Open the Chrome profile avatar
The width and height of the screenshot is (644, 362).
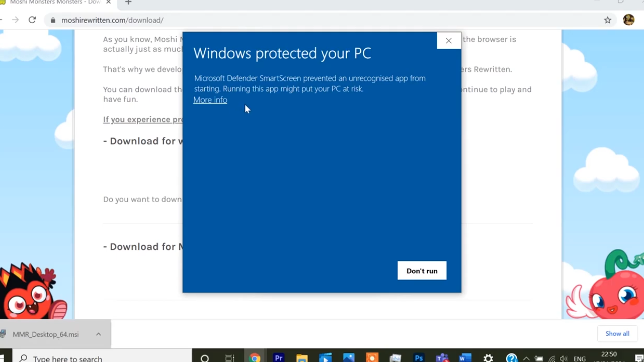pyautogui.click(x=628, y=20)
